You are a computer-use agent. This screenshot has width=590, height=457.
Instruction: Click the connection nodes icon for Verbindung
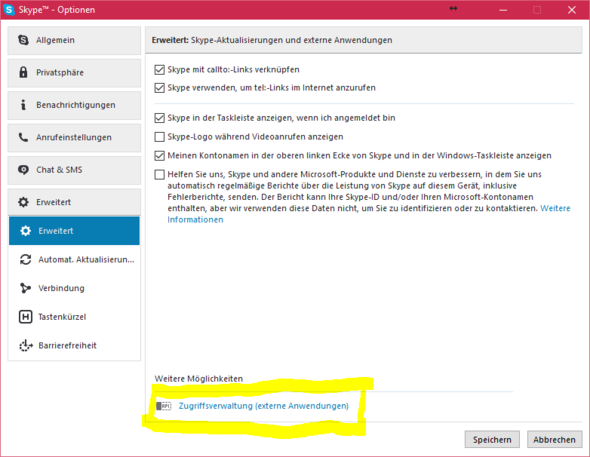click(25, 288)
